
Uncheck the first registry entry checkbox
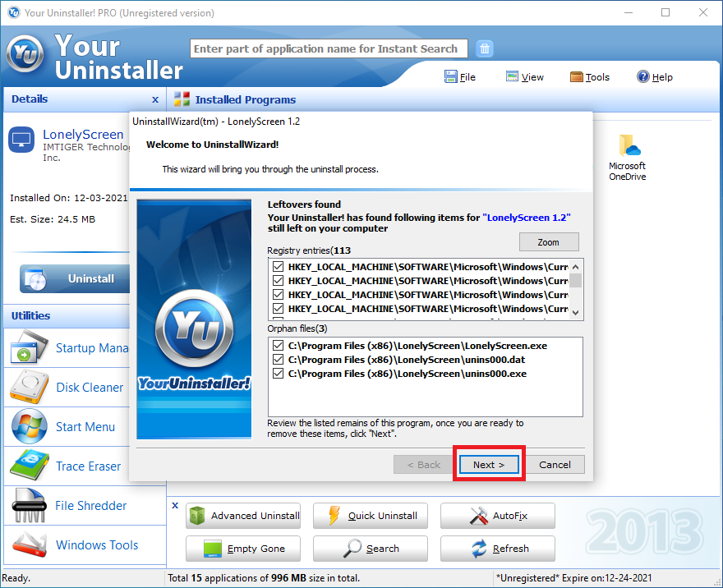(279, 267)
